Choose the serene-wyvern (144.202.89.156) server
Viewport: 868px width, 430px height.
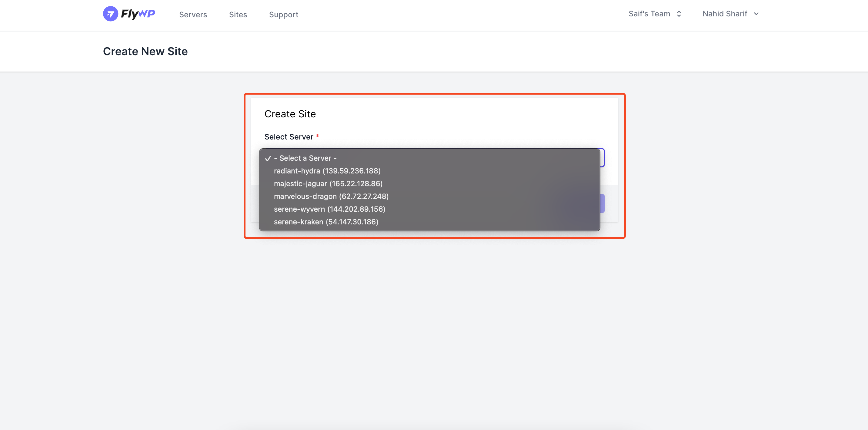pyautogui.click(x=429, y=209)
